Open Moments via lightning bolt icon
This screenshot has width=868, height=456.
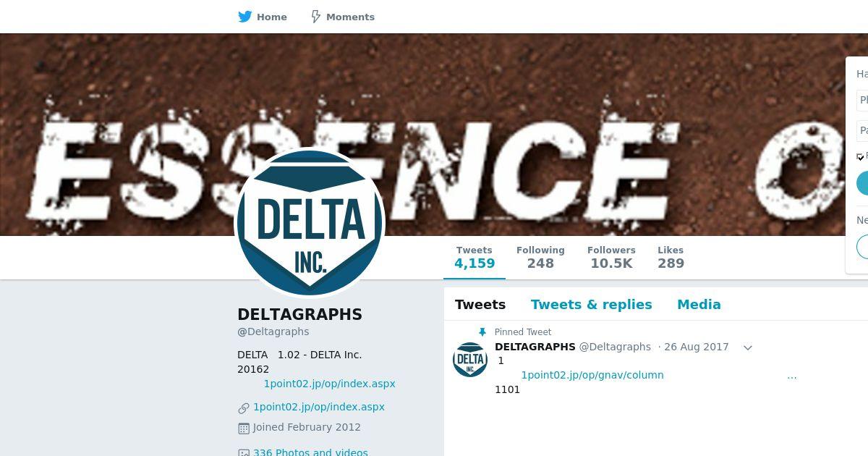click(x=315, y=17)
